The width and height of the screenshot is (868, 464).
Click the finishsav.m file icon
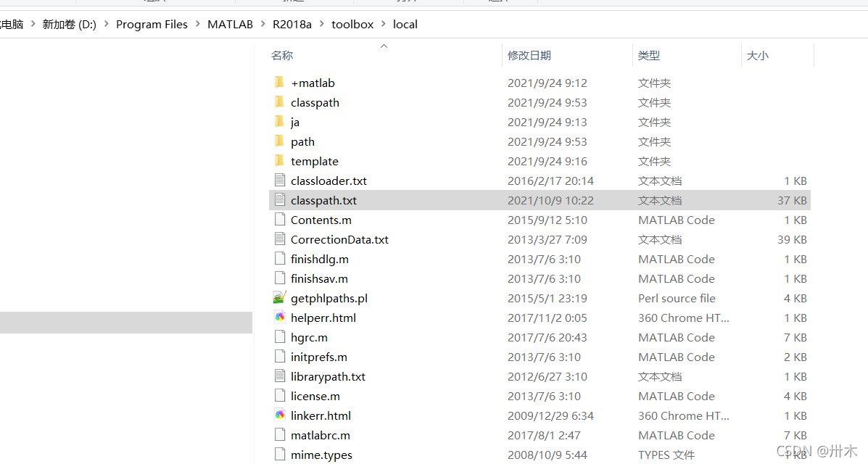[280, 278]
